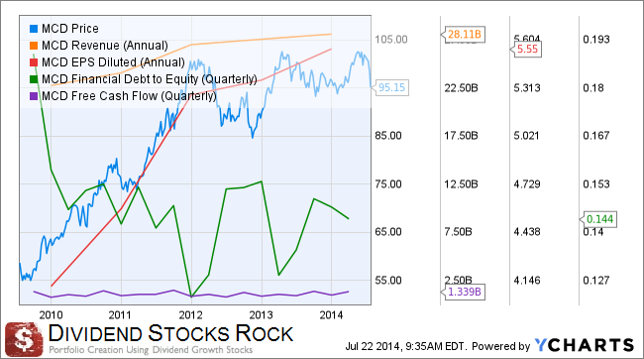Click the purple Free Cash Flow legend swatch

click(34, 96)
